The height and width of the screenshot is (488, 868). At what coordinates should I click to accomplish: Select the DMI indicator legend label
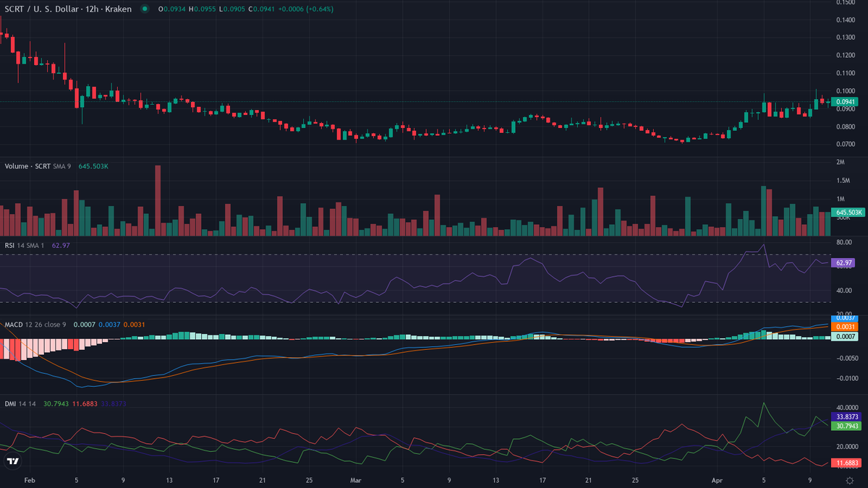click(x=11, y=403)
